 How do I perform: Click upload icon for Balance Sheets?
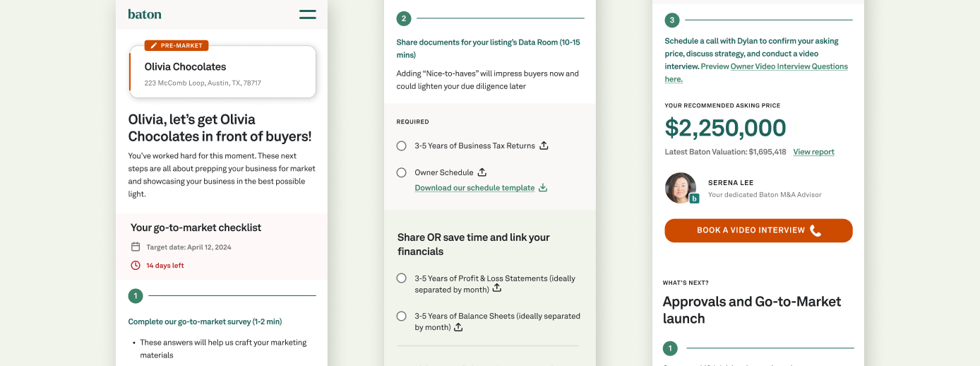[x=458, y=327]
